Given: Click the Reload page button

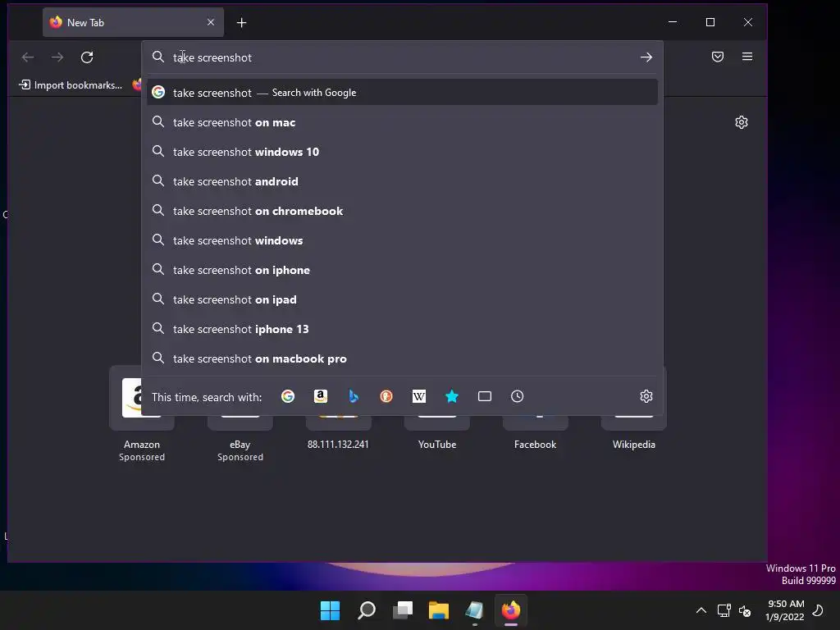Looking at the screenshot, I should coord(87,57).
